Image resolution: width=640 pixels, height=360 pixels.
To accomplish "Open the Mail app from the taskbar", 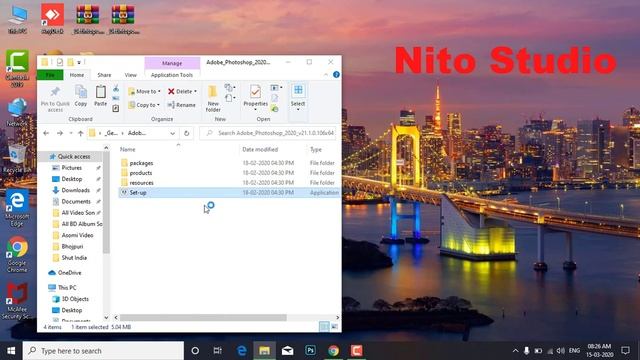I will tap(287, 351).
